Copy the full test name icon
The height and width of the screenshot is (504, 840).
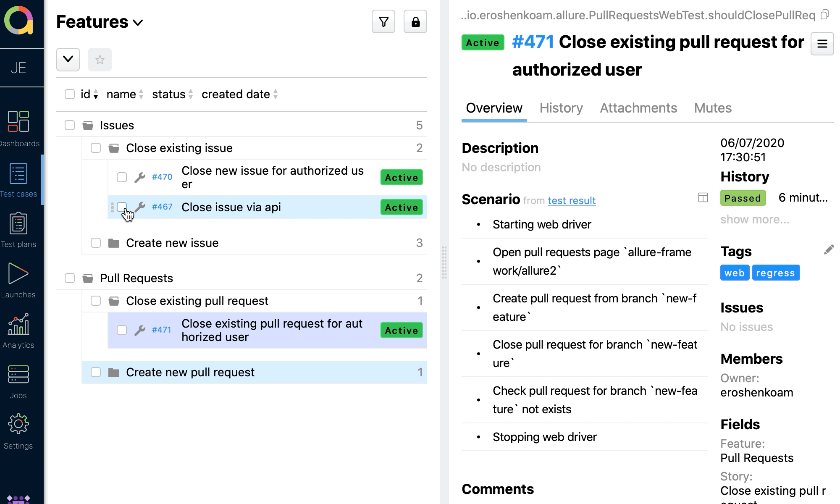[x=825, y=15]
